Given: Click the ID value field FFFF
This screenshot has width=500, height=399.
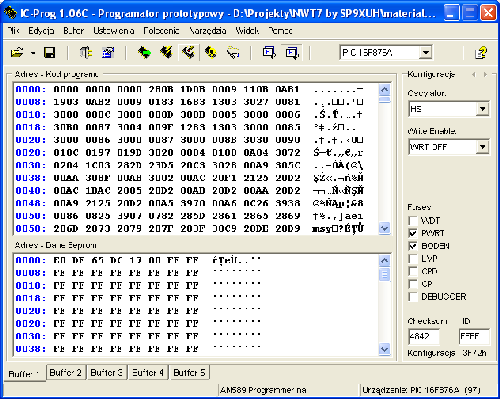Looking at the screenshot, I should tap(474, 336).
